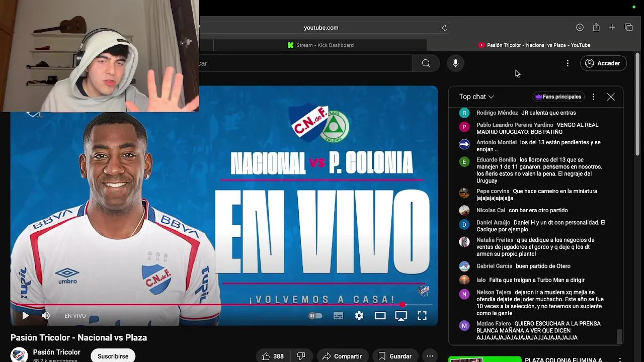Screen dimensions: 644x362
Task: Open YouTube settings three-dot menu
Action: [568, 63]
